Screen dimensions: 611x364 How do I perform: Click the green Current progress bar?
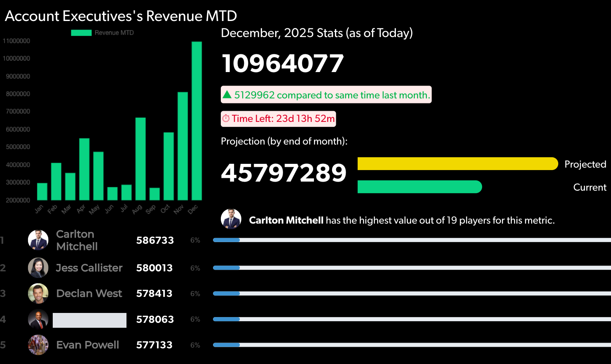click(420, 187)
